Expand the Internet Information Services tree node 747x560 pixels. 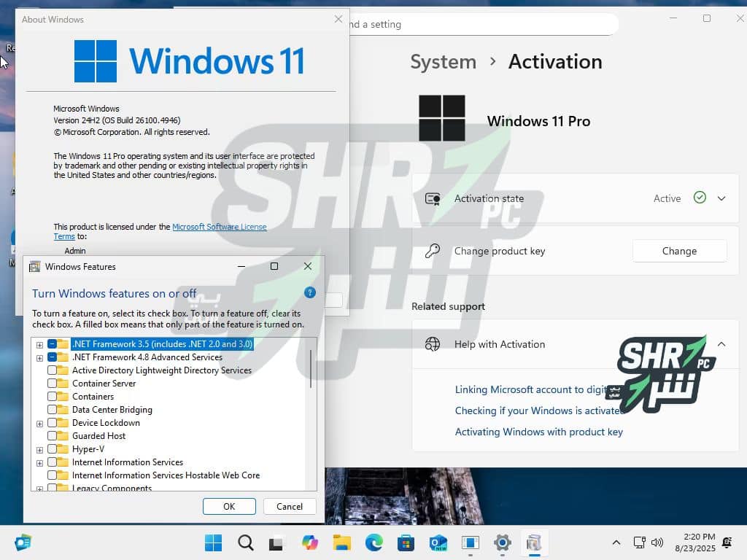tap(39, 463)
